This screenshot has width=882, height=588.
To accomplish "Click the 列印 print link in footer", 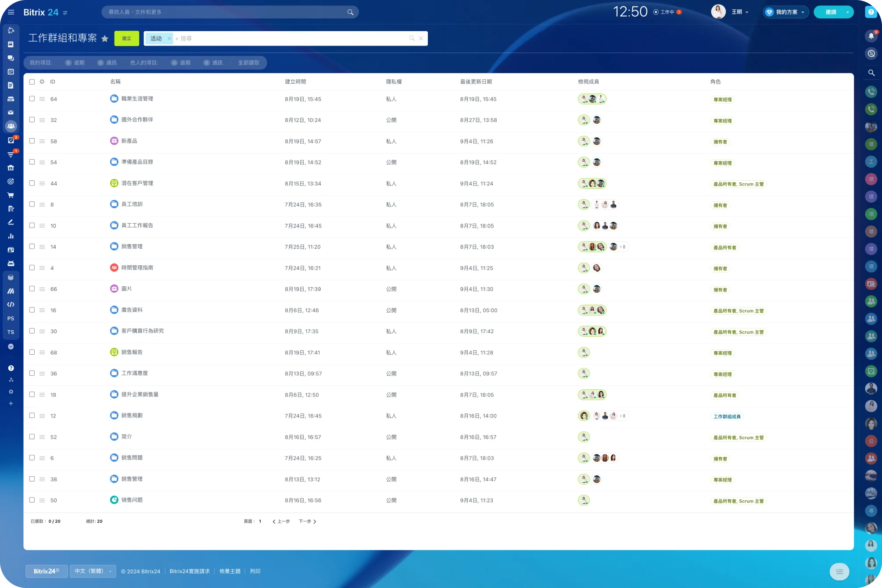I will (255, 571).
